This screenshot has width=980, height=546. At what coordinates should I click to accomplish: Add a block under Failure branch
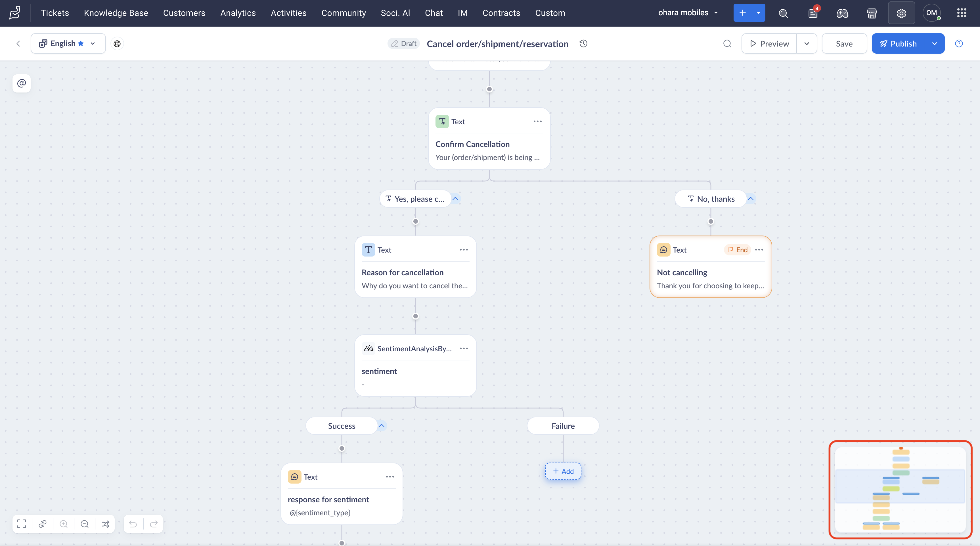563,471
